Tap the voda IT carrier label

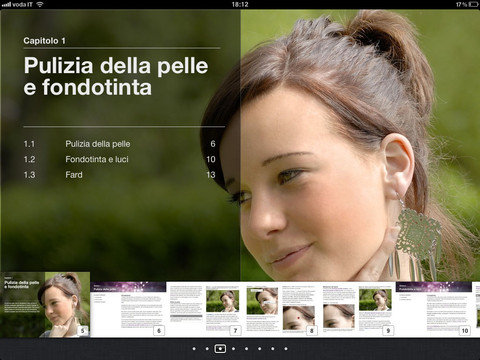click(x=22, y=4)
